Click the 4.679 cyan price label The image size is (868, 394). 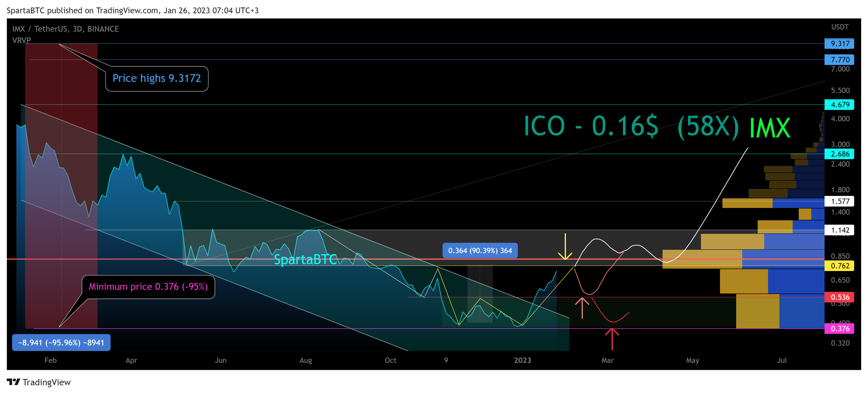[x=839, y=105]
